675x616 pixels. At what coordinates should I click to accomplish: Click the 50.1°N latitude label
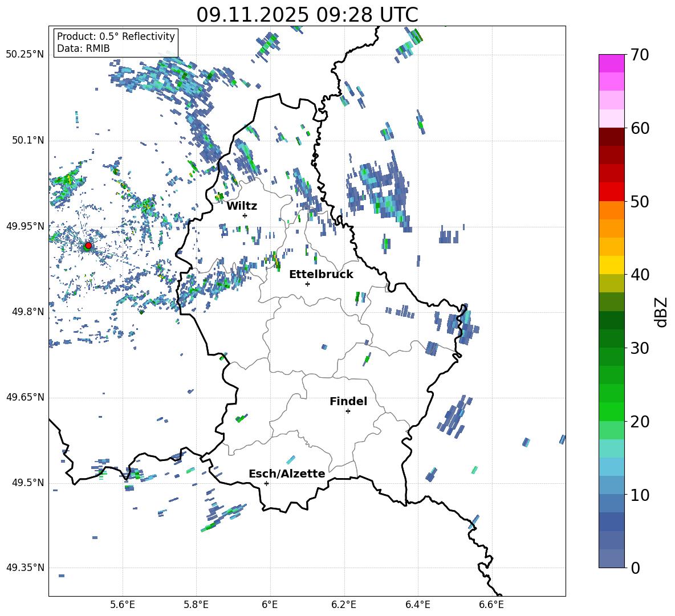pyautogui.click(x=28, y=140)
